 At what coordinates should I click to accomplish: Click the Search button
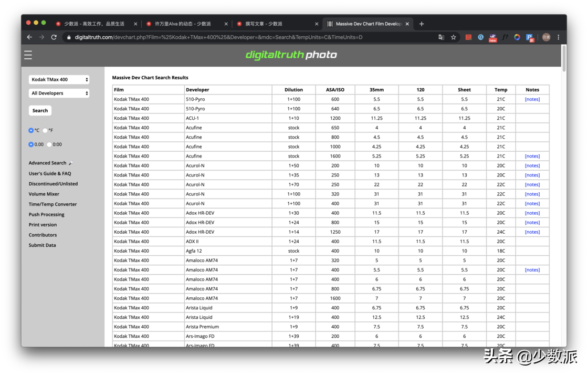click(40, 111)
